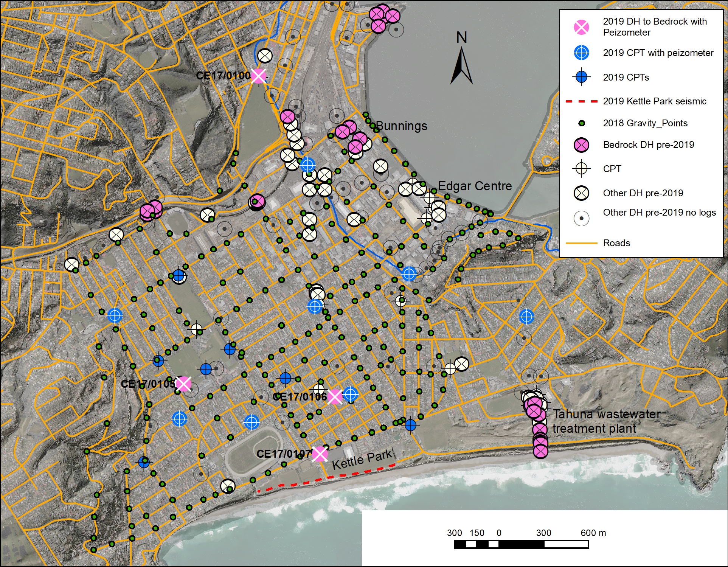This screenshot has width=728, height=567.
Task: Click the CE17/0107 marker near Kettle Park
Action: point(320,454)
